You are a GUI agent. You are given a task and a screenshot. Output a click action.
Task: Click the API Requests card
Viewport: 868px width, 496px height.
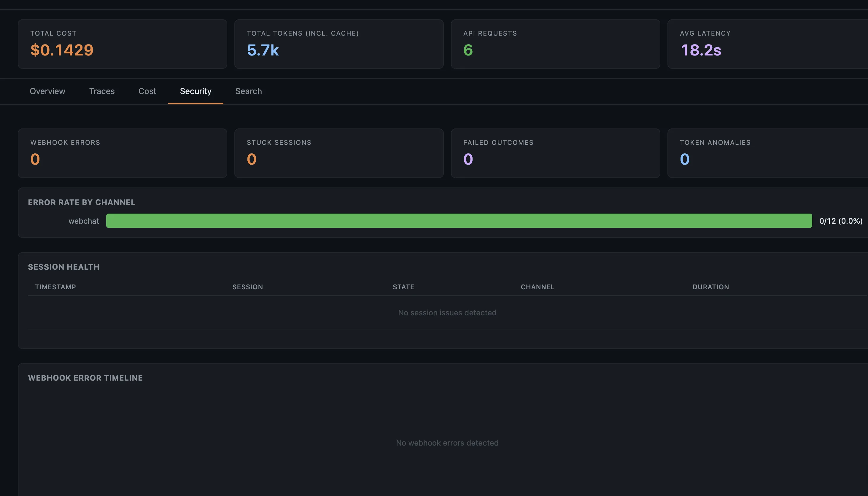click(x=555, y=44)
